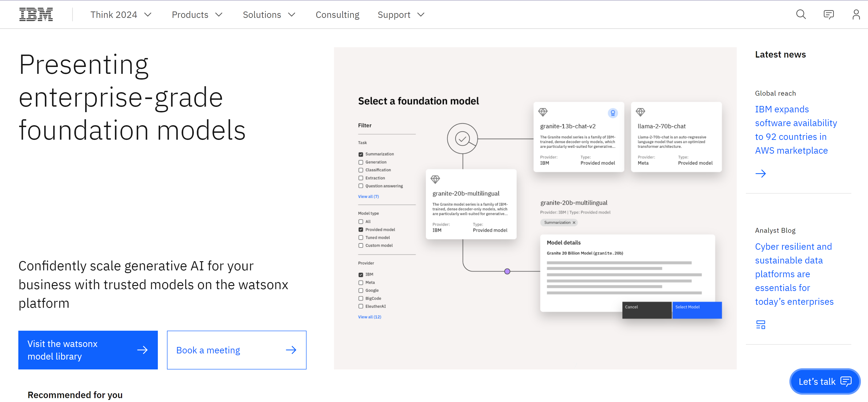Open Cyber resilient sustainable data platforms article
This screenshot has height=402, width=868.
point(794,274)
